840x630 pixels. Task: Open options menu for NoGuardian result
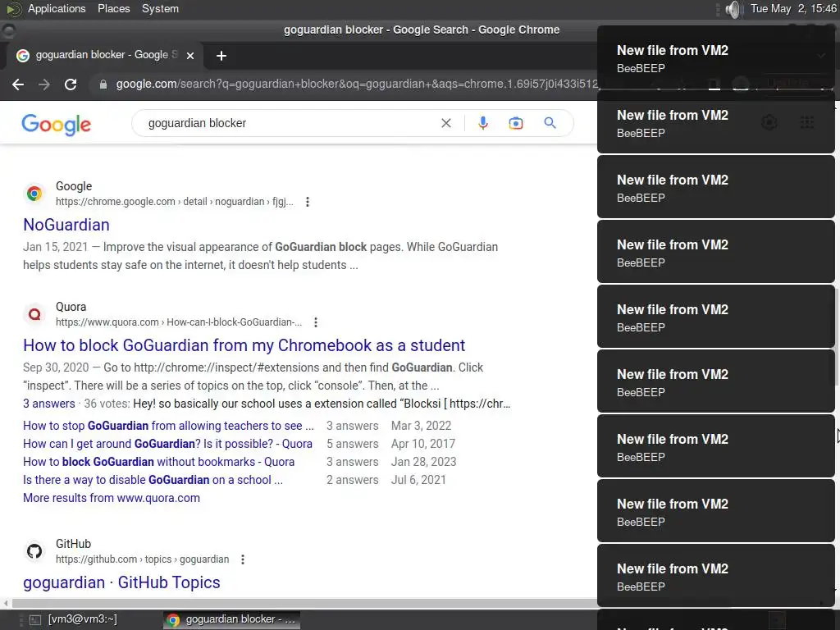[x=308, y=202]
